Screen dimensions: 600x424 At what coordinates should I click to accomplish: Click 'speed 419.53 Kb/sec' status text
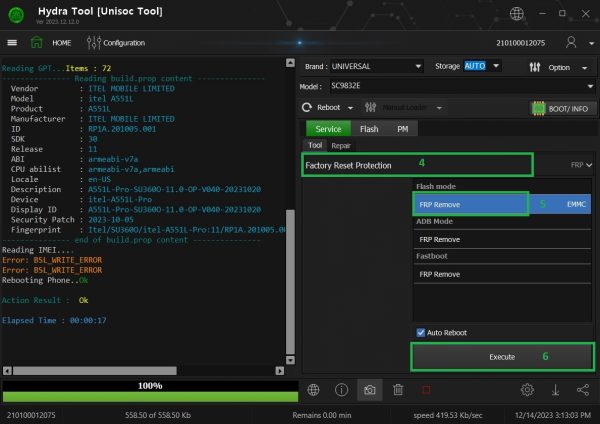(x=448, y=415)
